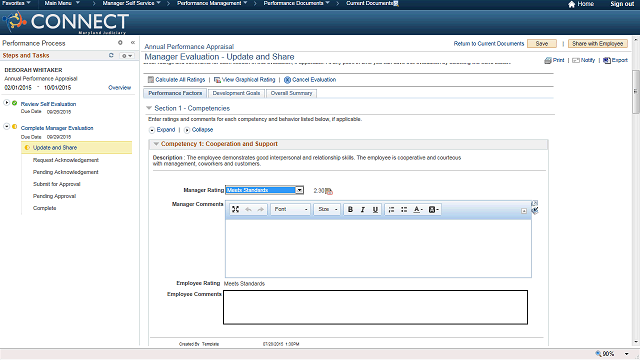This screenshot has width=640, height=360.
Task: Toggle bold formatting in Manager Comments
Action: click(x=350, y=209)
